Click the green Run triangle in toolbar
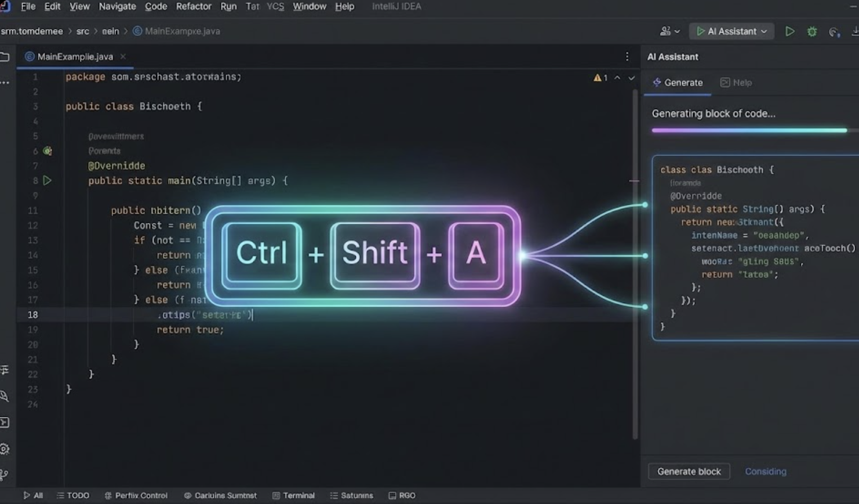This screenshot has width=859, height=504. coord(790,31)
